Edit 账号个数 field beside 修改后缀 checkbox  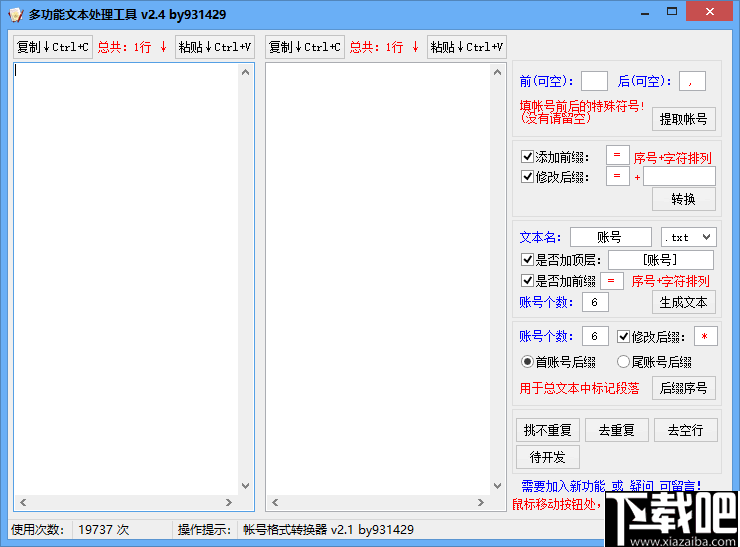(x=595, y=336)
